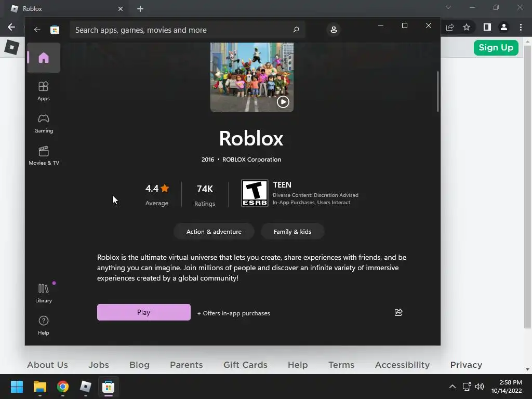The height and width of the screenshot is (399, 532).
Task: Select the Family & kids category tag
Action: point(292,231)
